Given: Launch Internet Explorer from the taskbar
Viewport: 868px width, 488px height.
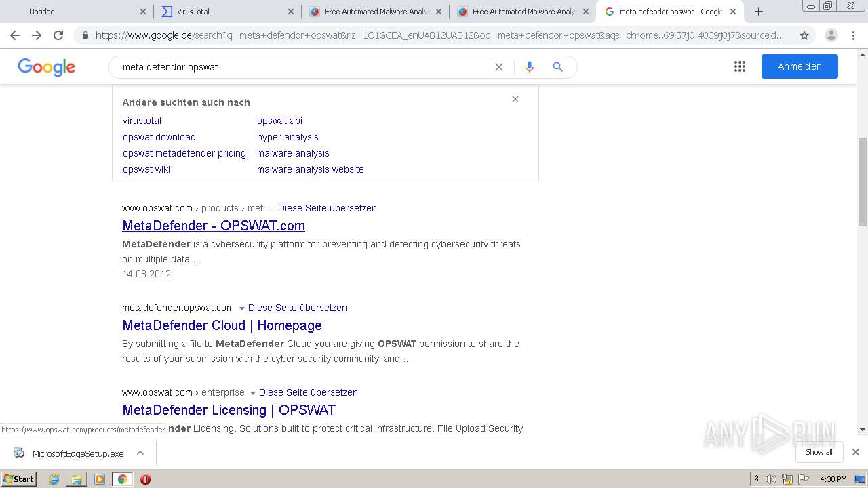Looking at the screenshot, I should [54, 479].
